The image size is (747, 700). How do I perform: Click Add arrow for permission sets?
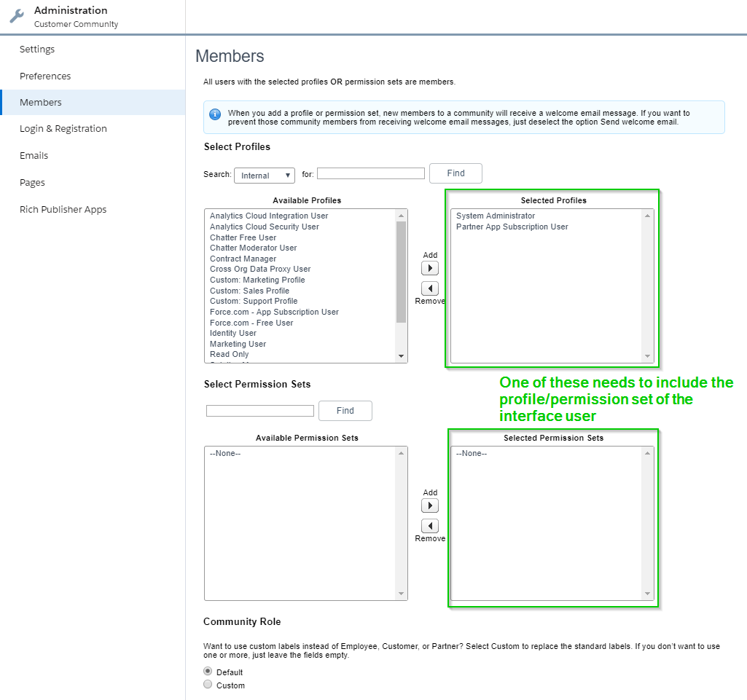click(430, 506)
